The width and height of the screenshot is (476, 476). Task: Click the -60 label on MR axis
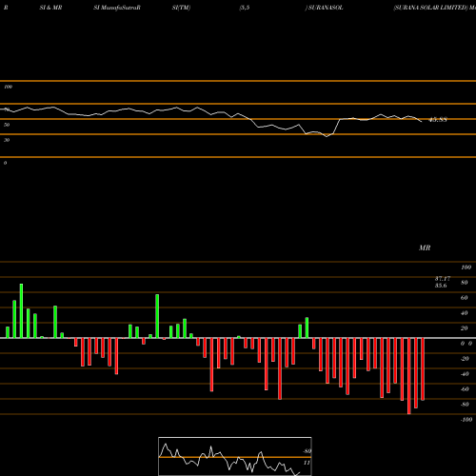pos(465,389)
